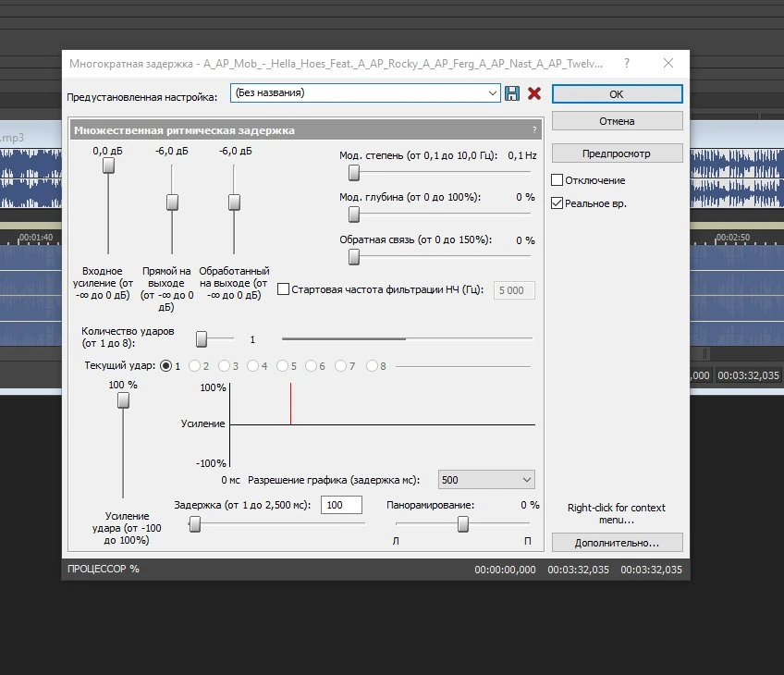784x675 pixels.
Task: Close the multi-tap delay dialog
Action: click(668, 63)
